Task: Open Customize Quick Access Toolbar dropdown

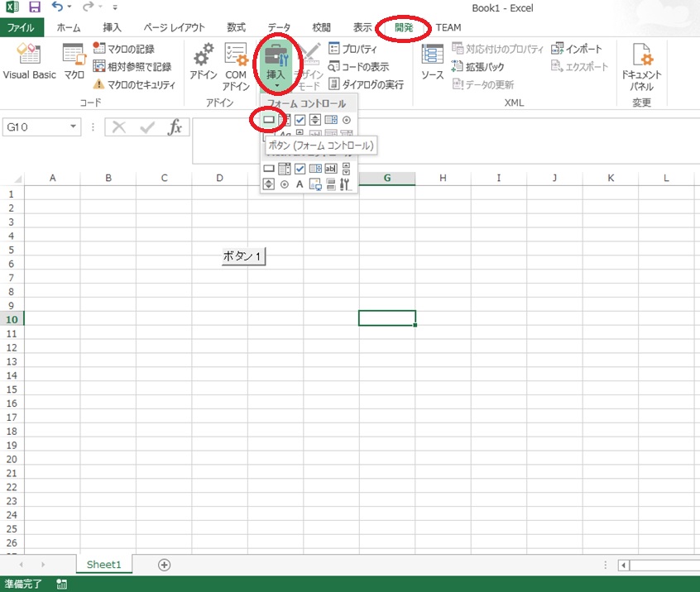Action: [115, 7]
